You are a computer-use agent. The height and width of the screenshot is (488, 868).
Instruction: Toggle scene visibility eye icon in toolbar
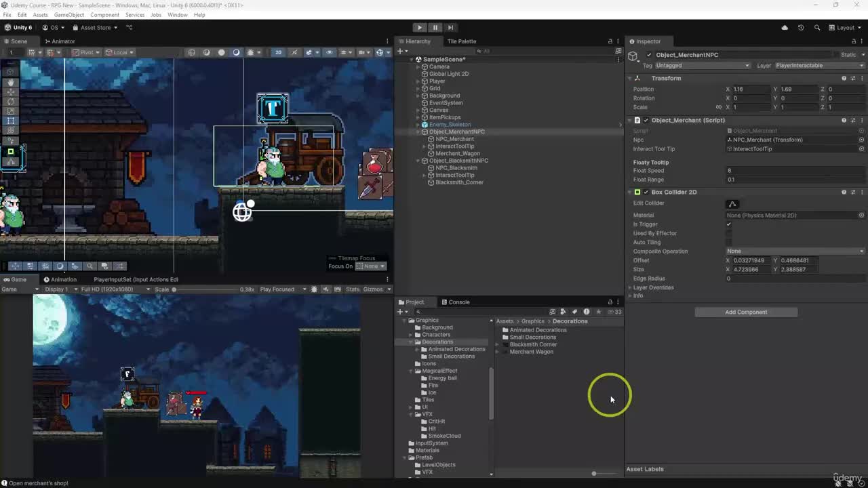330,52
